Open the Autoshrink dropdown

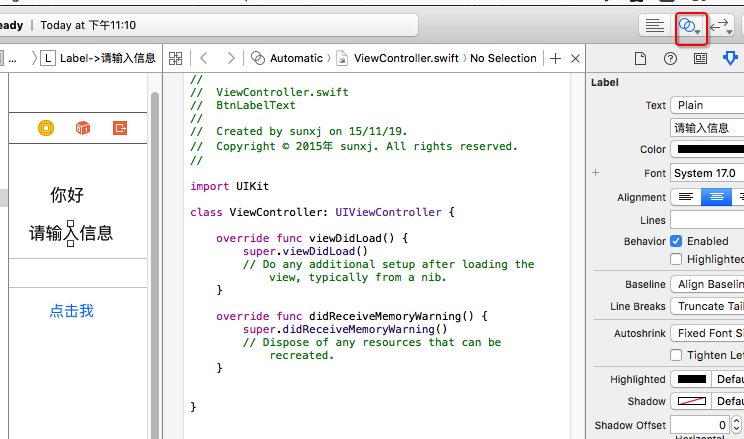point(707,333)
